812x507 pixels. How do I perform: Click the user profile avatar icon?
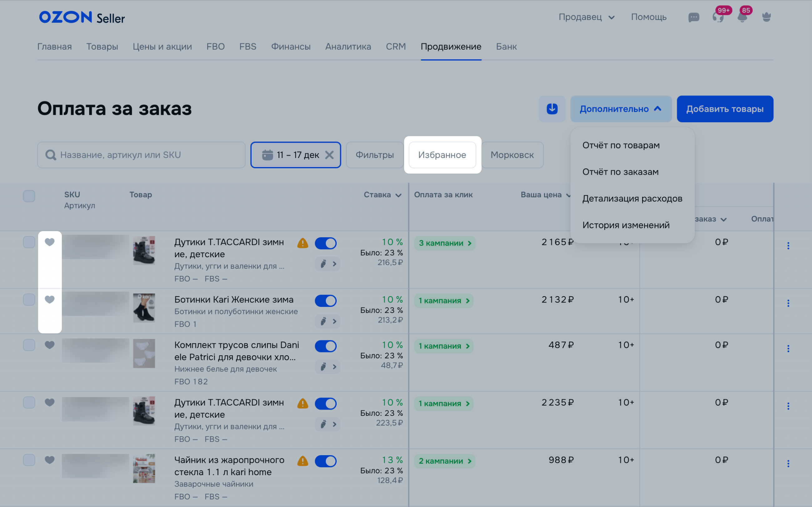[766, 17]
